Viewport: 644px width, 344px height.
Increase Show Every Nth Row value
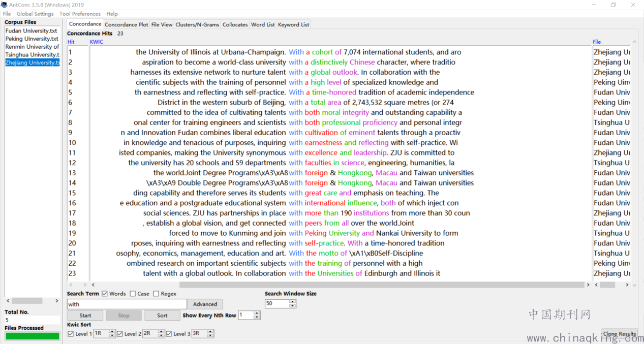(257, 313)
